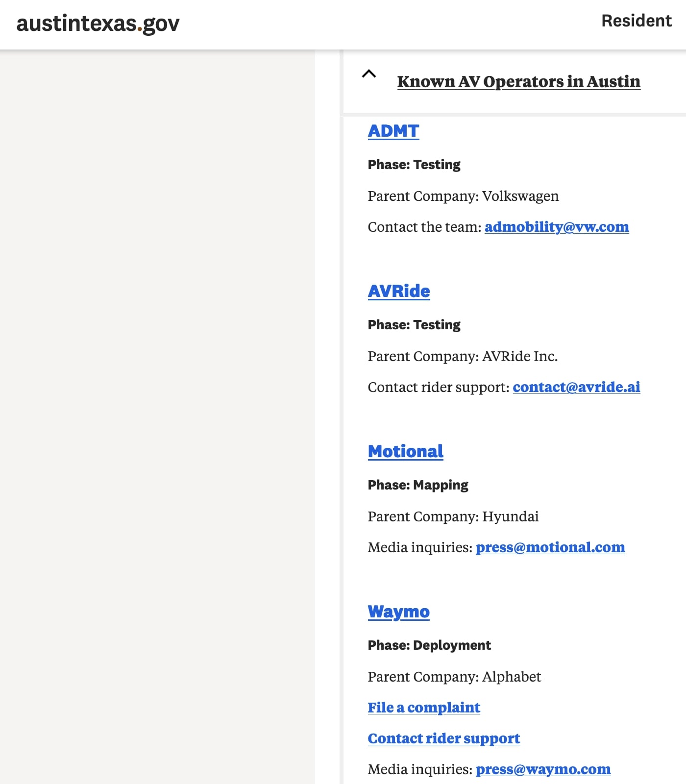
Task: Click the Parent Company: Volkswagen text
Action: 463,196
